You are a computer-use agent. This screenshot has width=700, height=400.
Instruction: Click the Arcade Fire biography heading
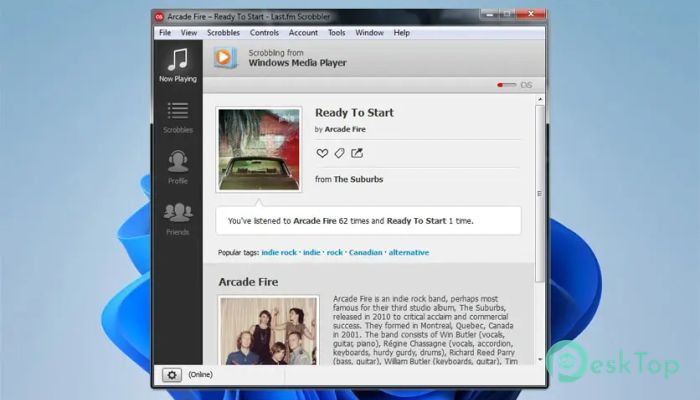click(x=248, y=282)
